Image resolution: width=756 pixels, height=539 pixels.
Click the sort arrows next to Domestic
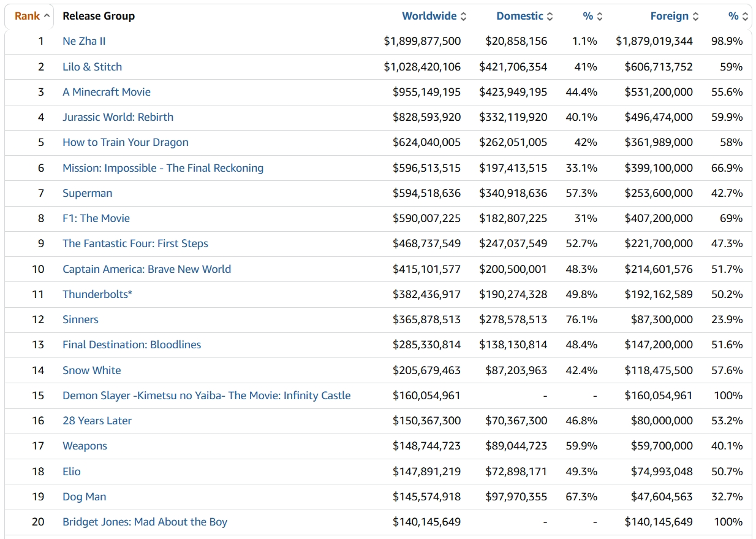[550, 17]
